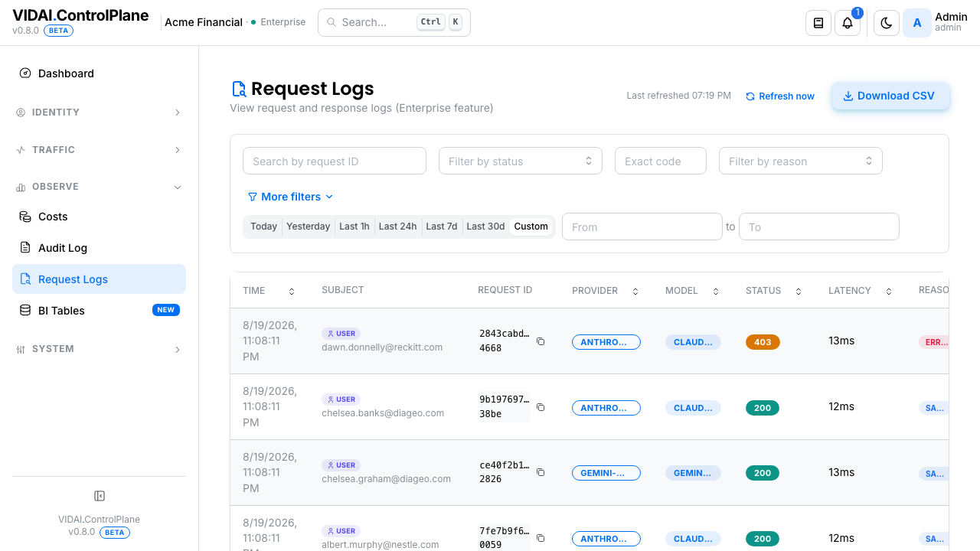980x551 pixels.
Task: Collapse sidebar using panel icon
Action: coord(99,496)
